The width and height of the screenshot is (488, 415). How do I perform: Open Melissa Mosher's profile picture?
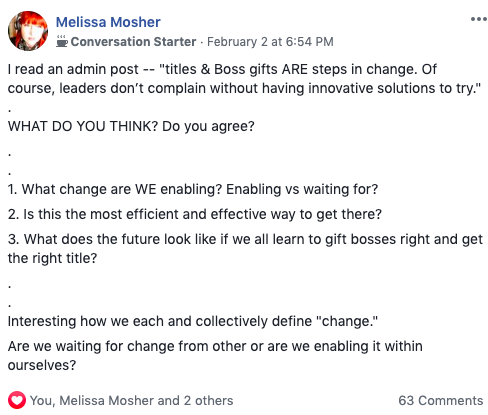[x=28, y=31]
